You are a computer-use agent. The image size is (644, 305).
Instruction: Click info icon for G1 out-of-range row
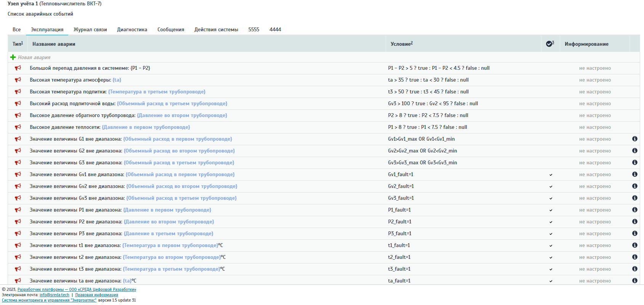(634, 139)
